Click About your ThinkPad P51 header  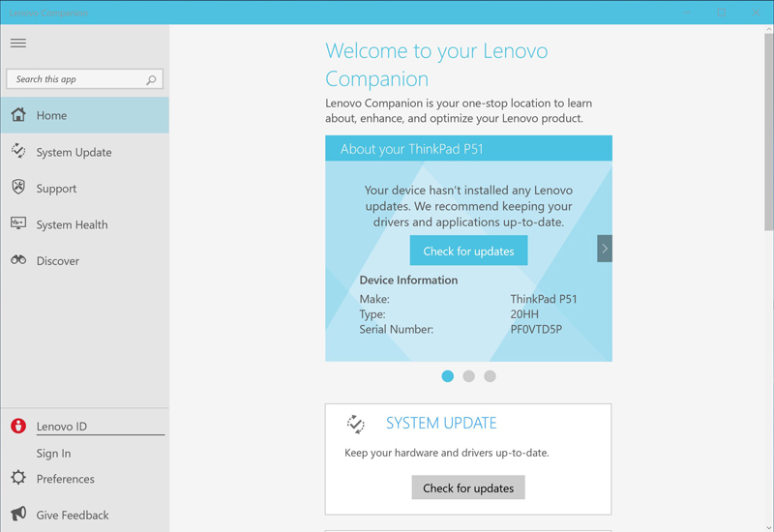(468, 149)
